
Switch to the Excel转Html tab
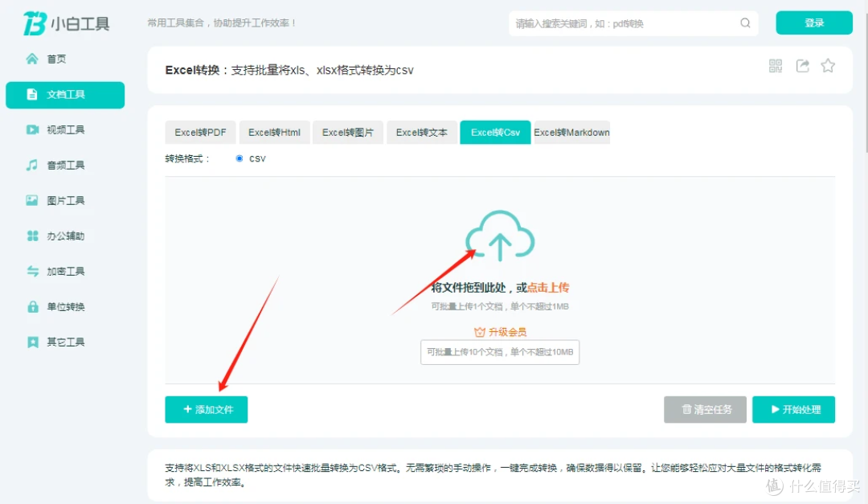point(275,133)
